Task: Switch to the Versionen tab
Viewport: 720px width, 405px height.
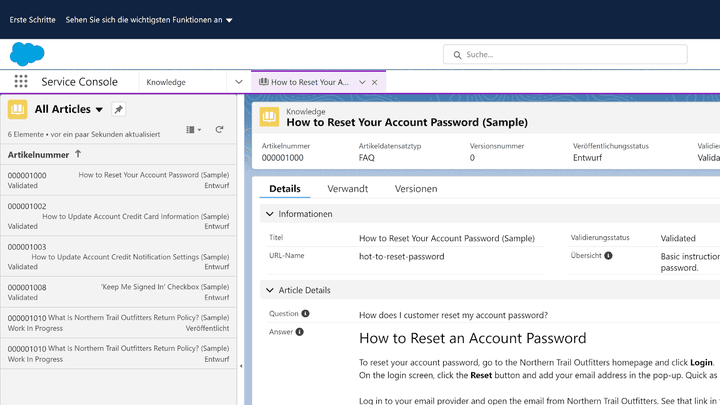Action: 415,189
